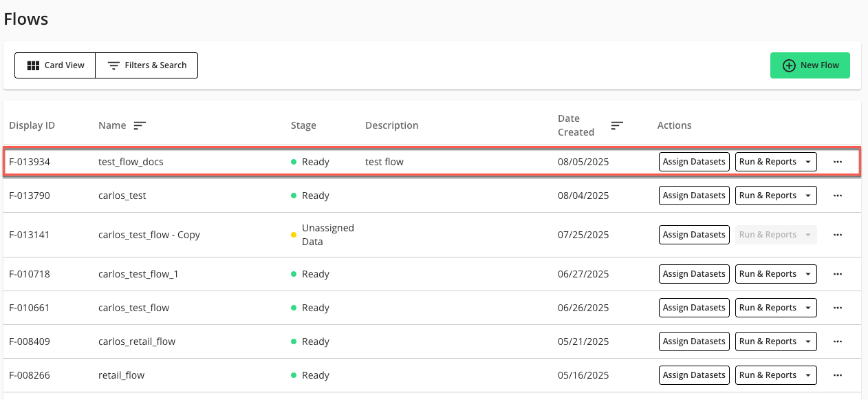The image size is (868, 400).
Task: Open Filters & Search
Action: 147,65
